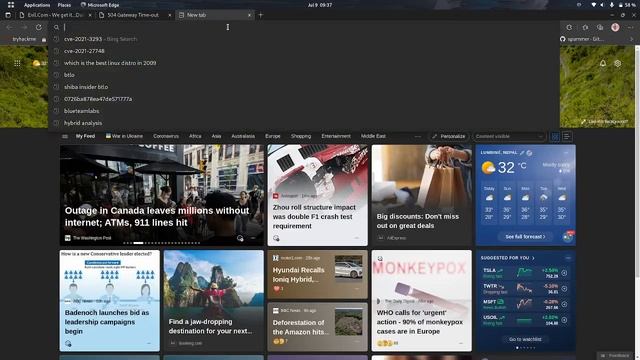
Task: Select suggestion cve-2021-3293
Action: (304, 39)
